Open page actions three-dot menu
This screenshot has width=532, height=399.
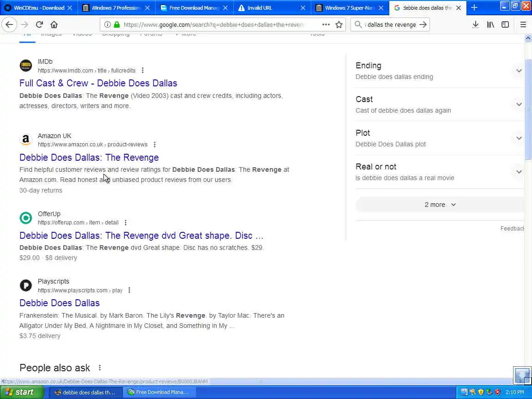326,24
